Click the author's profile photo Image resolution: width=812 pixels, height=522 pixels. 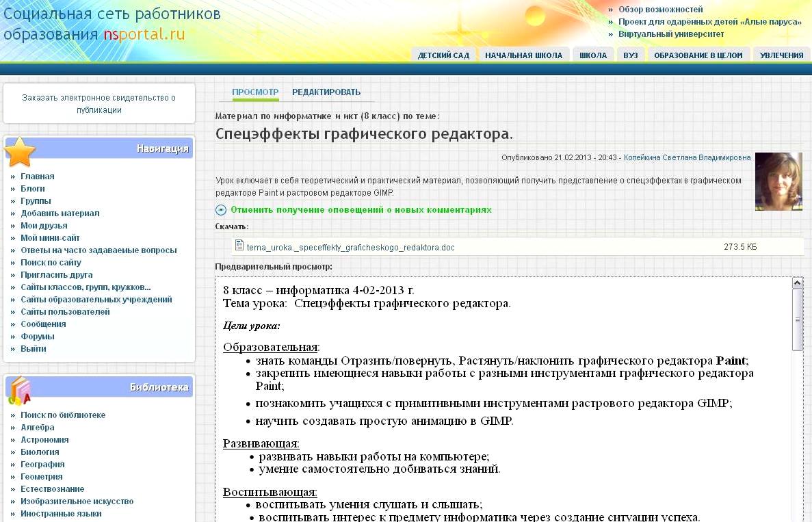pyautogui.click(x=778, y=181)
